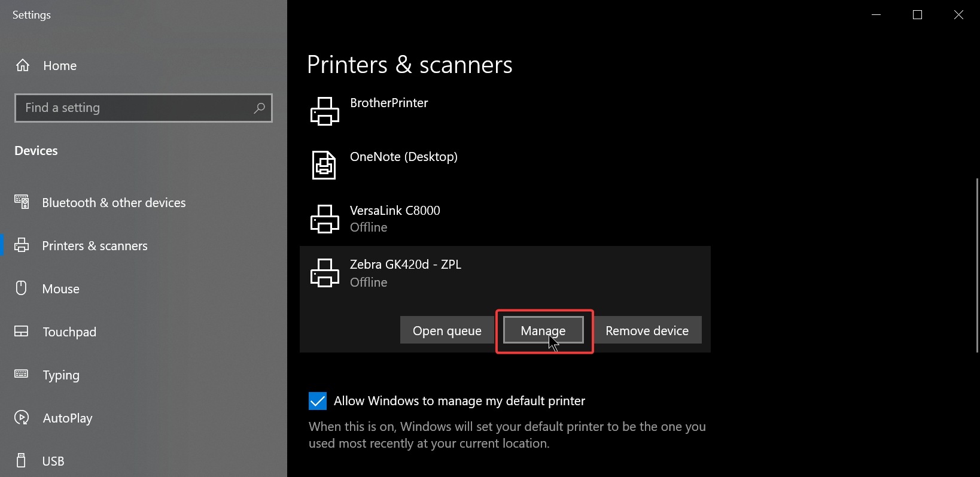Click the OneNote (Desktop) printer icon
Image resolution: width=980 pixels, height=477 pixels.
coord(324,165)
